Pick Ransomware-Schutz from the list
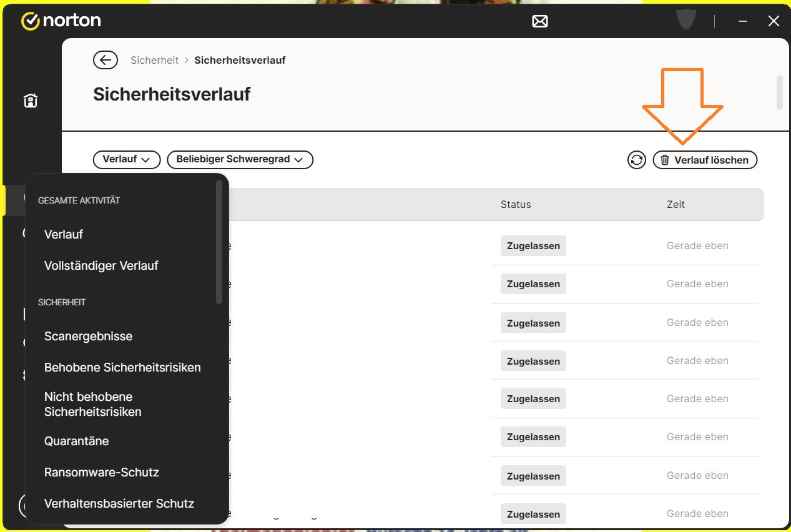791x532 pixels. click(x=101, y=472)
